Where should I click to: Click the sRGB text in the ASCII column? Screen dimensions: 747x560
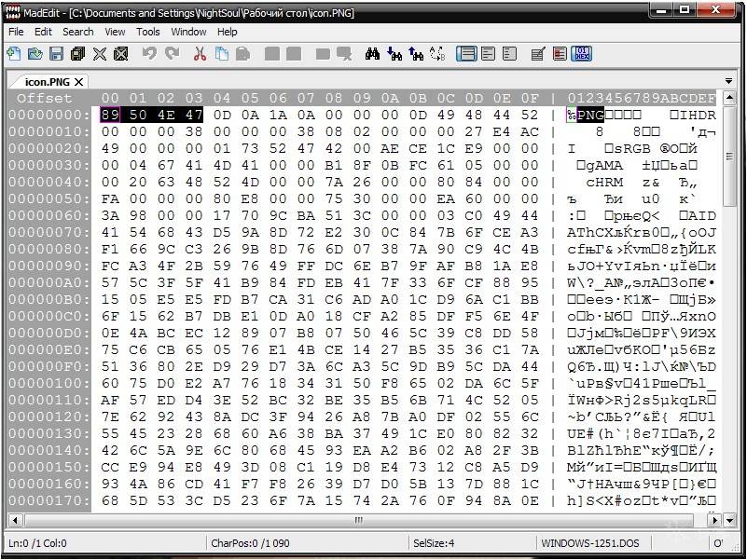[x=631, y=148]
